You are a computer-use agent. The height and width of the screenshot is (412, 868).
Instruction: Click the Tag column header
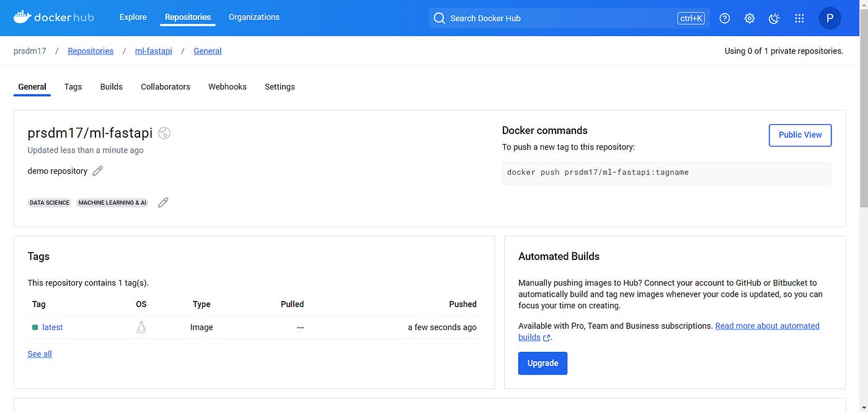(x=39, y=304)
